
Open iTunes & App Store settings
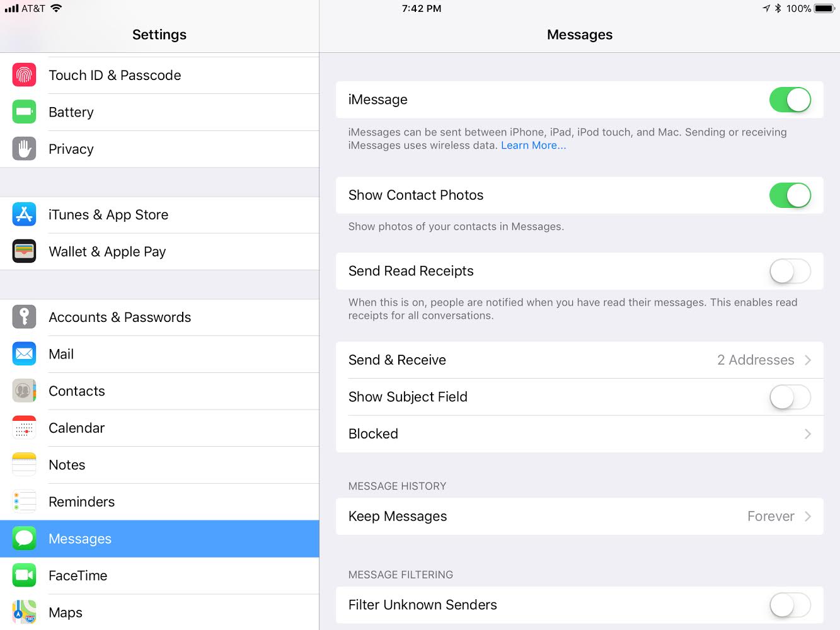pos(159,215)
